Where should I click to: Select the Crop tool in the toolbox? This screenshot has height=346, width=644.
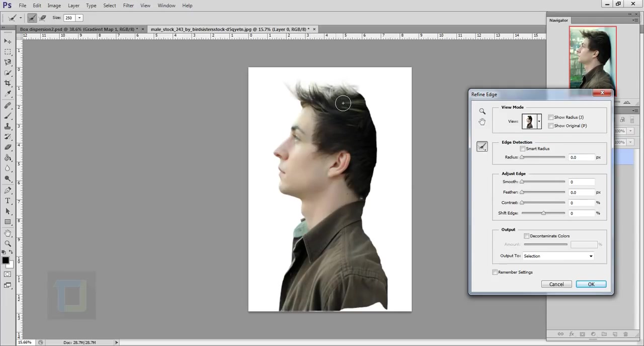[8, 83]
